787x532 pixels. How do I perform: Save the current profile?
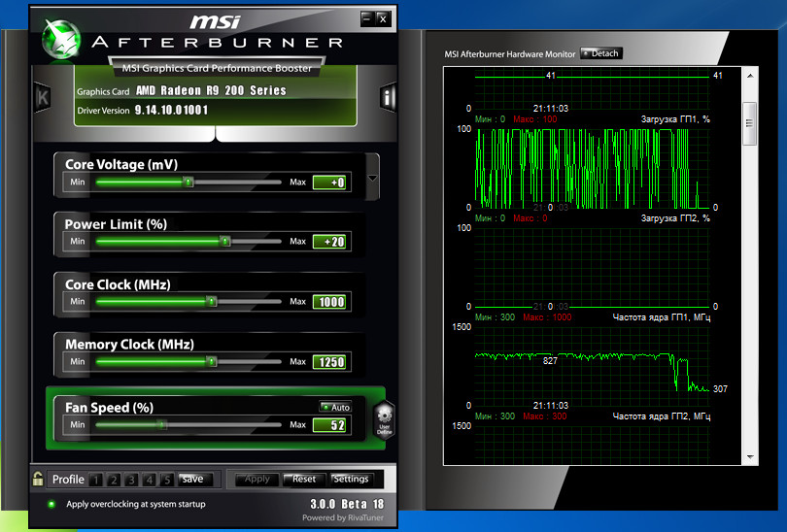(x=195, y=480)
